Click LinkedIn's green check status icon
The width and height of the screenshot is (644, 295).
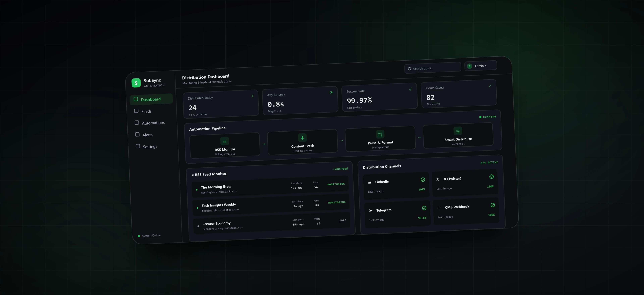point(423,180)
